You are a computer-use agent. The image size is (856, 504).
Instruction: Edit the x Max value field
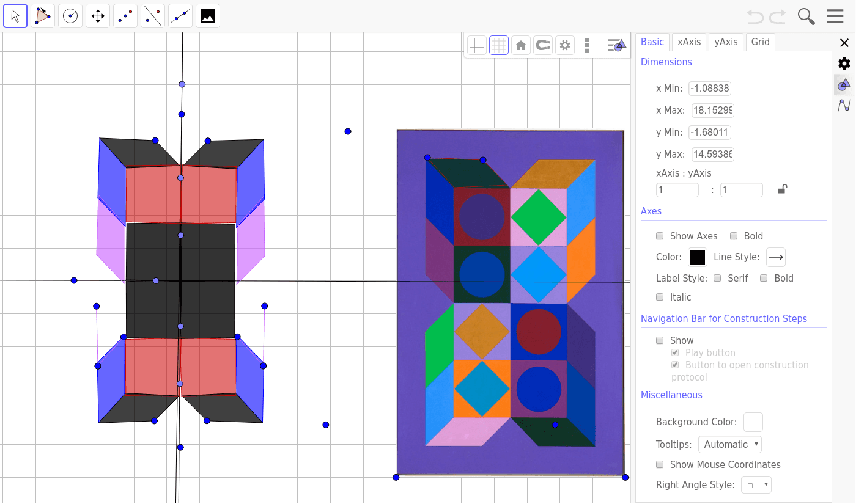[x=713, y=111]
